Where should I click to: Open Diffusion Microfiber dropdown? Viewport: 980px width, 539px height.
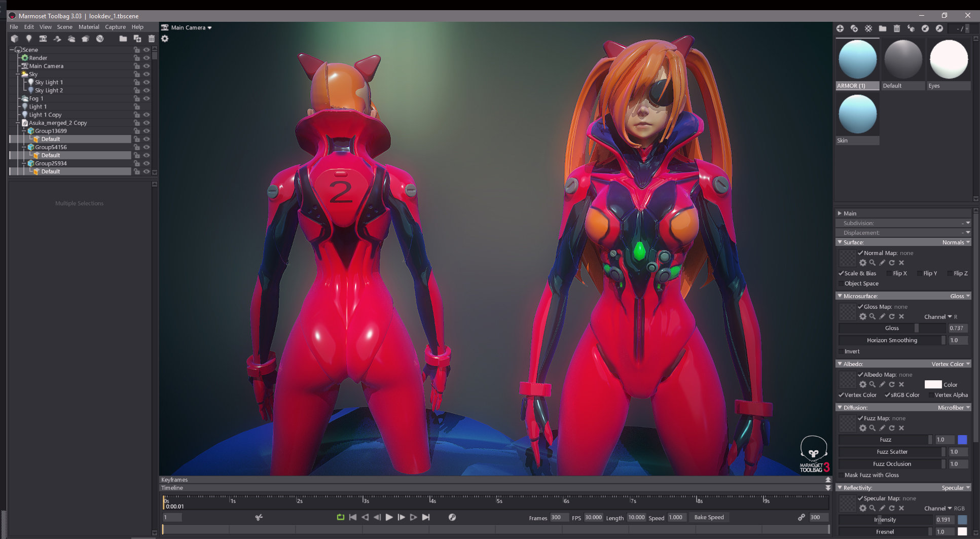954,408
